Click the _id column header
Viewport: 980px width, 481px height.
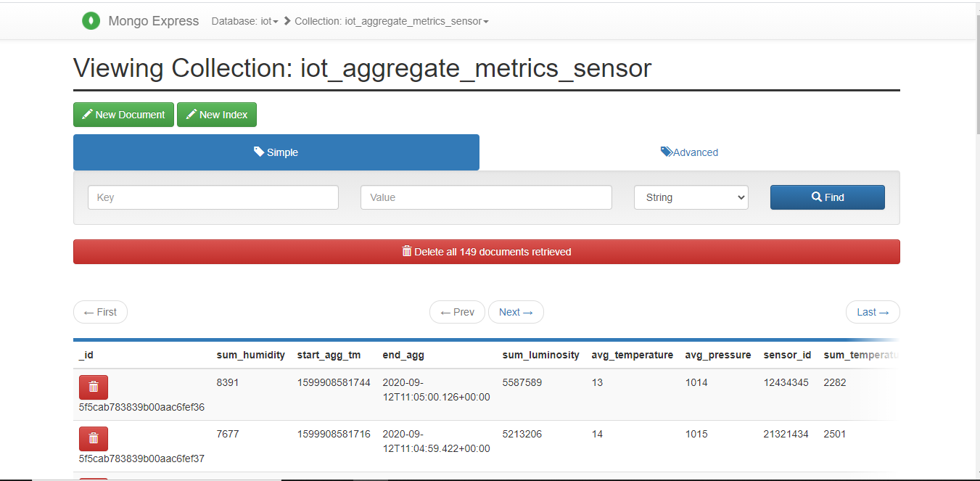86,355
